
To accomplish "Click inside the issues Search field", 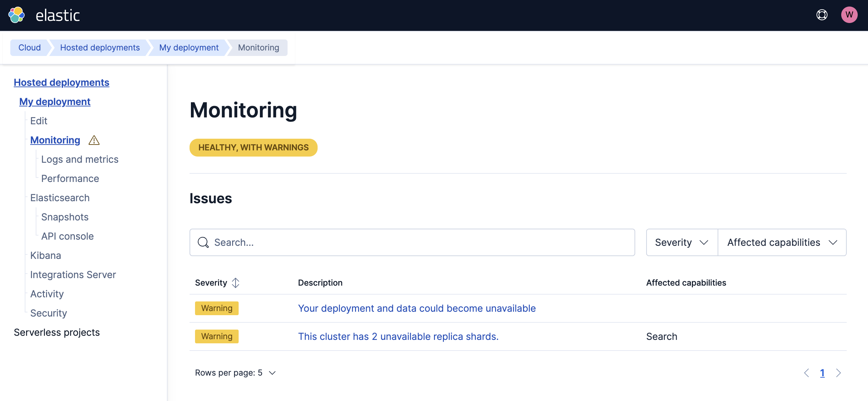I will coord(343,242).
